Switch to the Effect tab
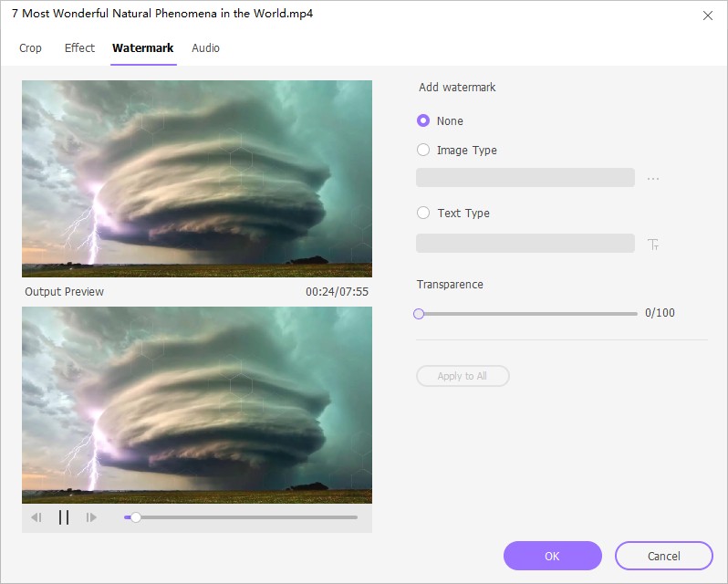728x584 pixels. 79,47
